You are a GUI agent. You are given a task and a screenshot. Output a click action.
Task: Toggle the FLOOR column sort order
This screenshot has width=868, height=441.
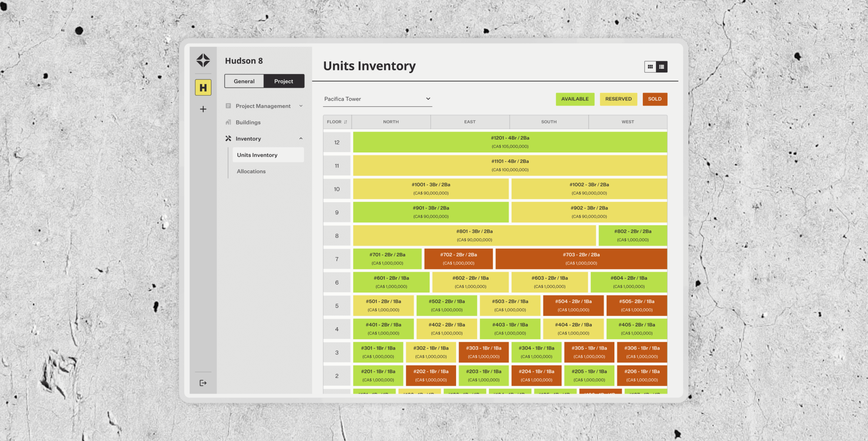point(346,122)
